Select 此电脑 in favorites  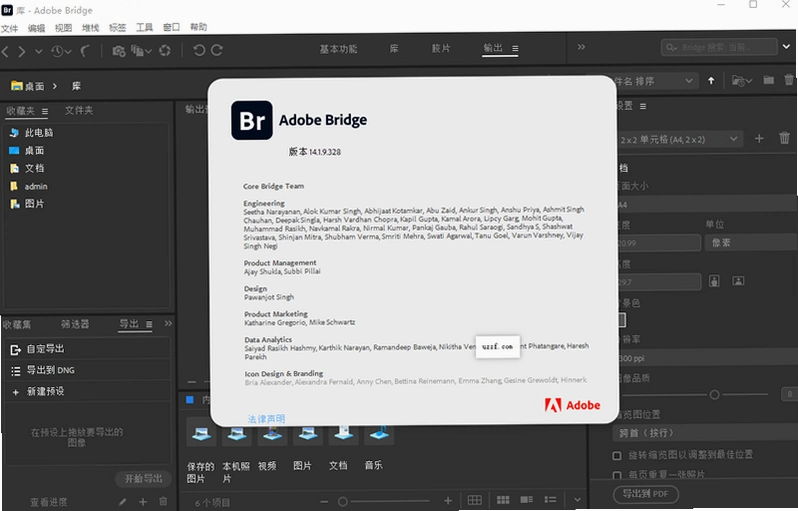(39, 133)
